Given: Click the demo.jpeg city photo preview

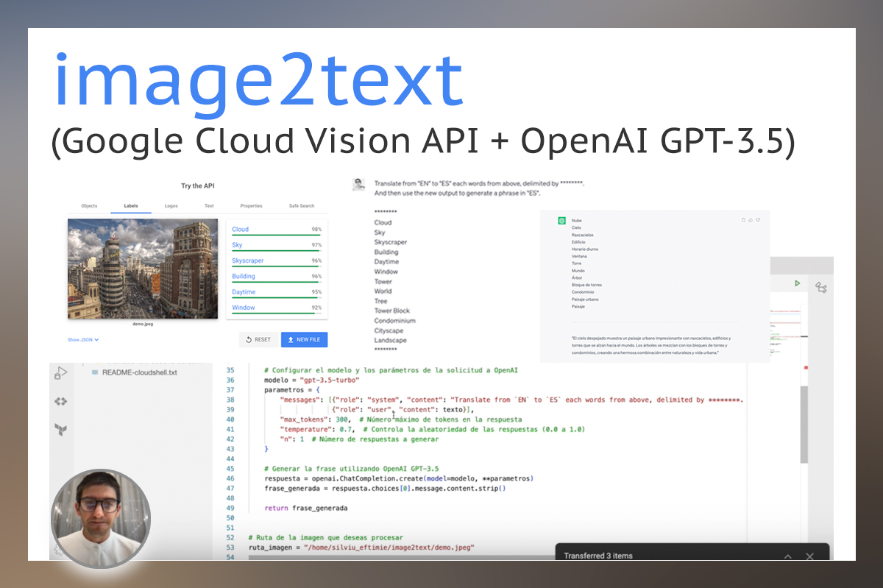Looking at the screenshot, I should click(143, 269).
